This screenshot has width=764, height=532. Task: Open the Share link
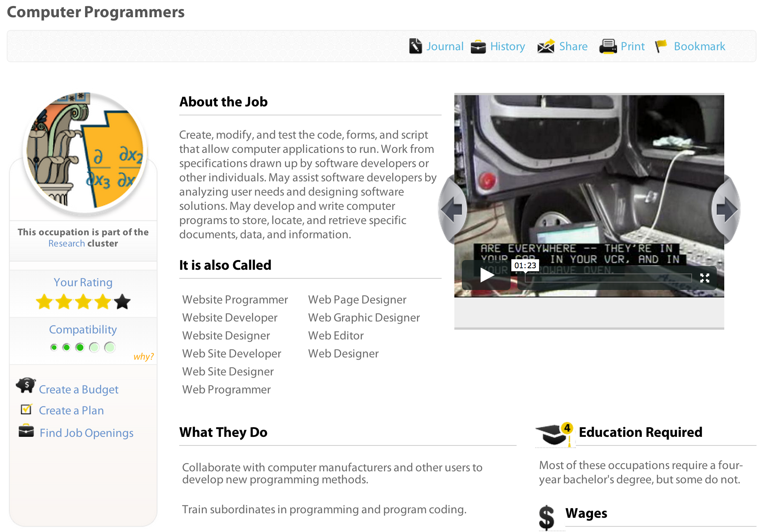[573, 46]
